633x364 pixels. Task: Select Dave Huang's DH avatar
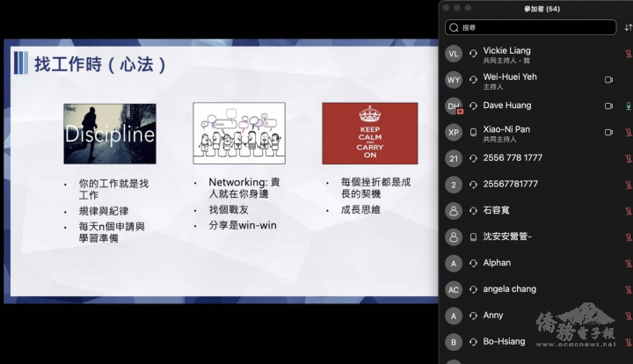pos(454,106)
